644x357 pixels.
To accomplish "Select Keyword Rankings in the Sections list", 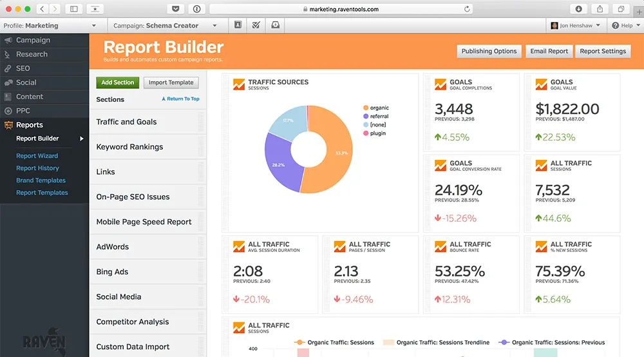I will (129, 147).
